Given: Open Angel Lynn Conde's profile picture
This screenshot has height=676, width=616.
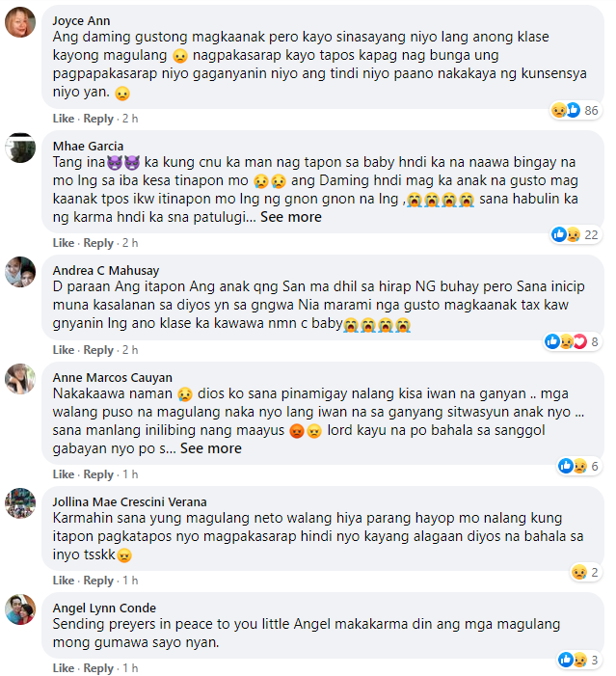Looking at the screenshot, I should pyautogui.click(x=20, y=609).
